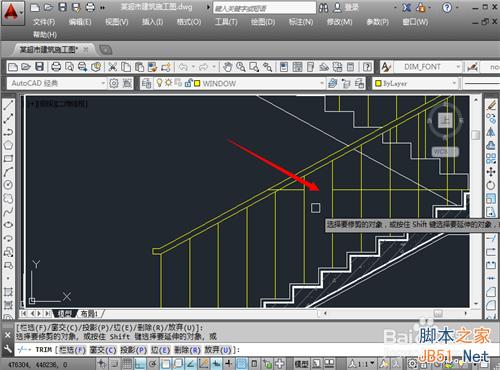Select the Pan hand tool
Screen dimensions: 500x370
click(228, 67)
